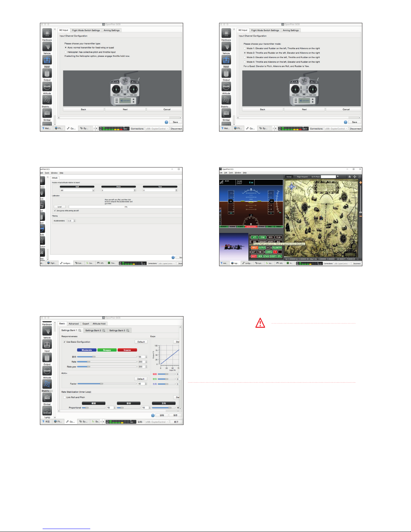Image resolution: width=411 pixels, height=532 pixels.
Task: Click red BOOT alarm box in flight window
Action: (254, 256)
